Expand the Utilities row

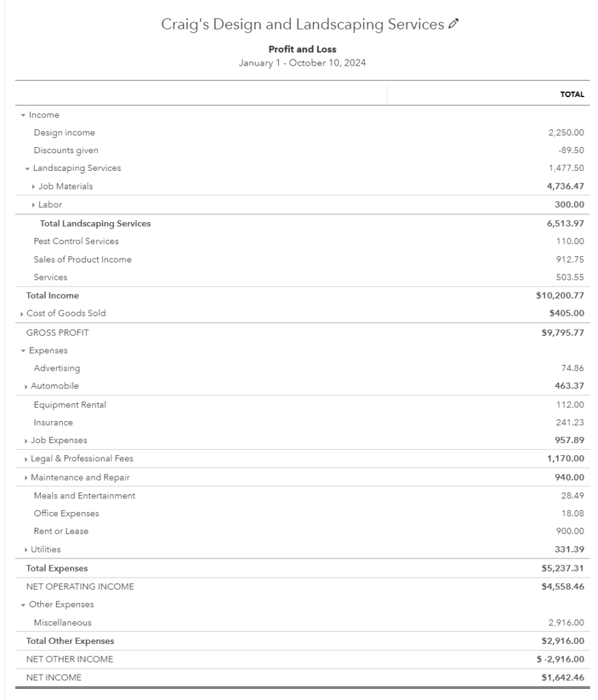point(26,550)
